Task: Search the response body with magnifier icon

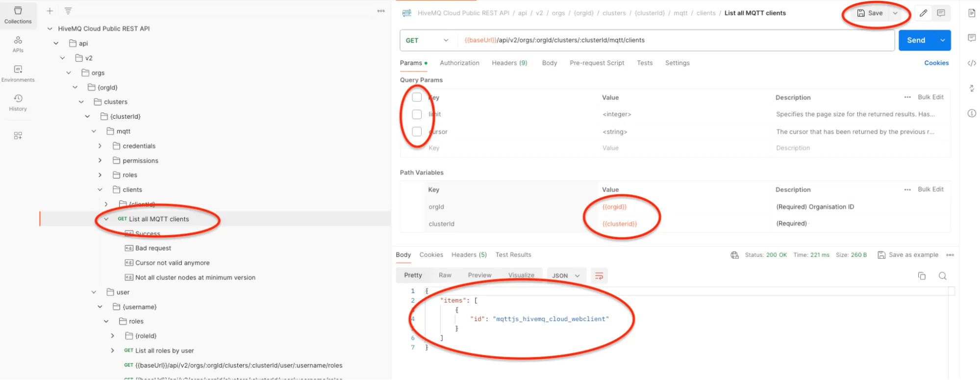Action: (942, 276)
